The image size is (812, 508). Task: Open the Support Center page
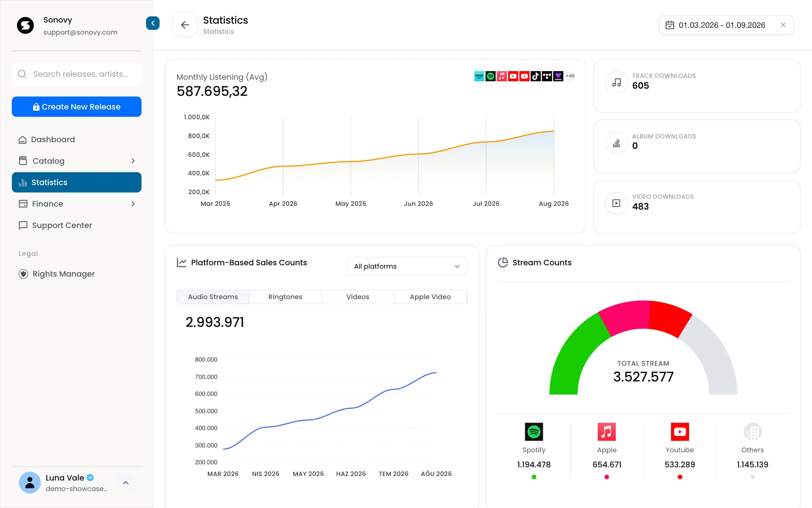(x=77, y=225)
